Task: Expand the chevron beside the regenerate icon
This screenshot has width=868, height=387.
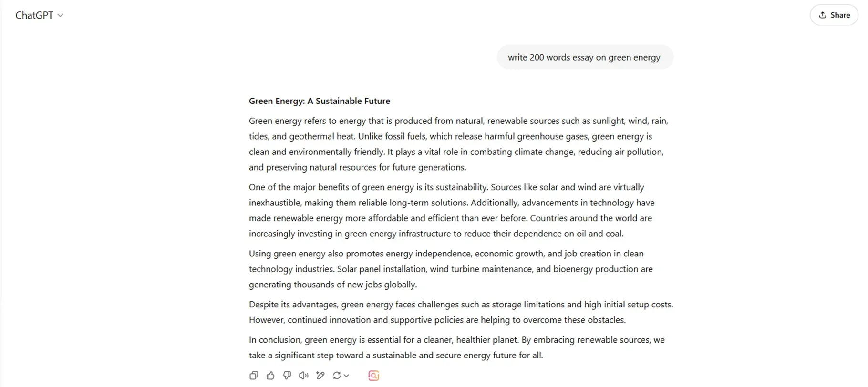Action: [347, 376]
